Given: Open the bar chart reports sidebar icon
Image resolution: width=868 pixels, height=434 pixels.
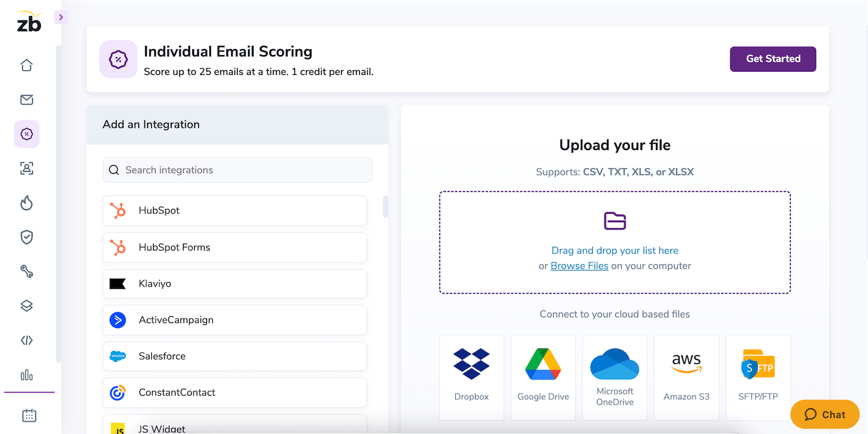Looking at the screenshot, I should pyautogui.click(x=27, y=375).
